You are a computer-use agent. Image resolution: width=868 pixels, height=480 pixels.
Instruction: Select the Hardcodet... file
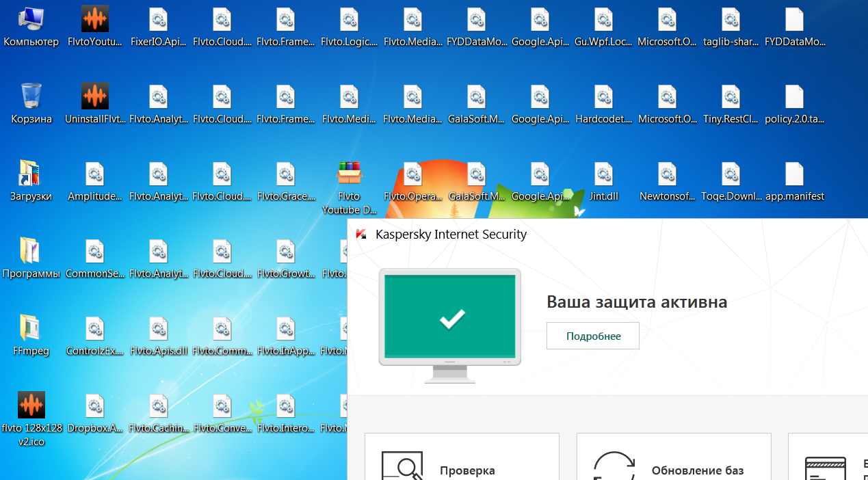pos(603,105)
